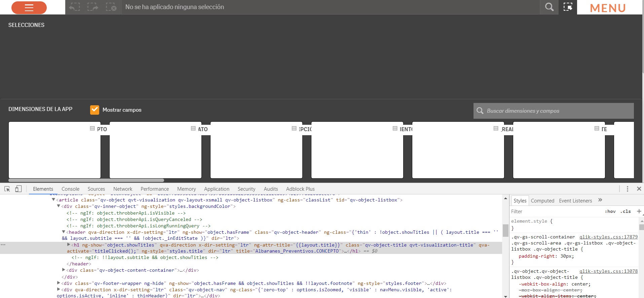This screenshot has width=644, height=298.
Task: Untick the Mostrar campos checkbox
Action: tap(94, 110)
